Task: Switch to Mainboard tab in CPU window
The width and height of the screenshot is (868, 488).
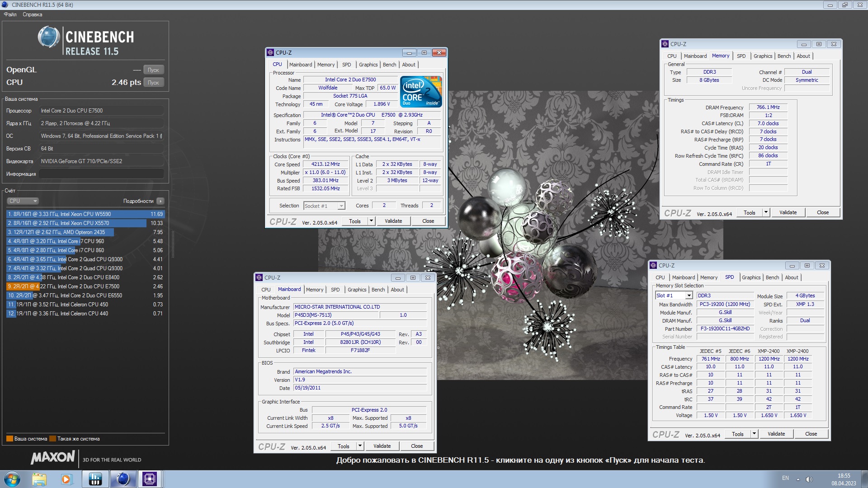Action: [301, 65]
